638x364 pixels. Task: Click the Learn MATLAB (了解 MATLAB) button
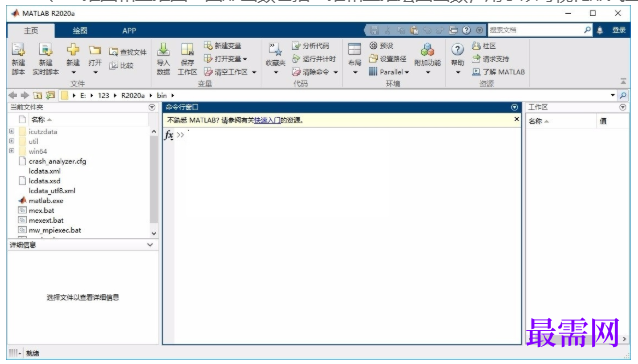pyautogui.click(x=498, y=72)
